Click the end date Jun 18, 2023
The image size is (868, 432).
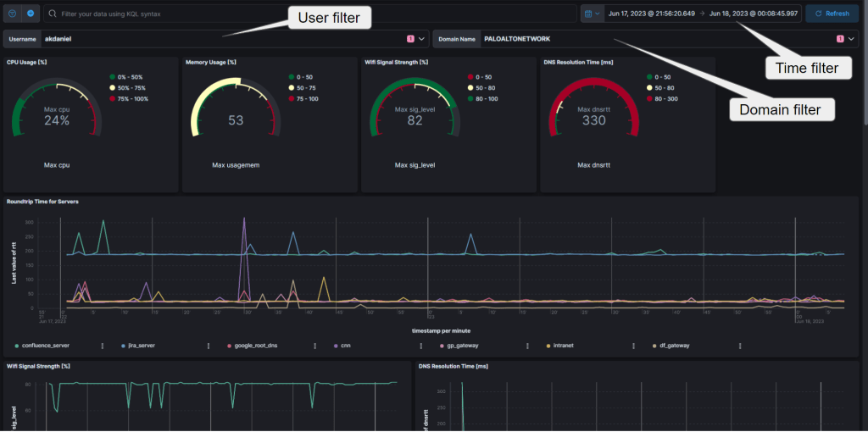point(754,14)
